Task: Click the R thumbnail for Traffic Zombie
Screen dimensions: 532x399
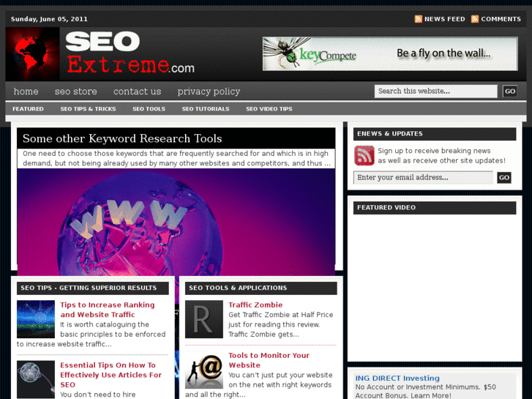Action: tap(204, 319)
